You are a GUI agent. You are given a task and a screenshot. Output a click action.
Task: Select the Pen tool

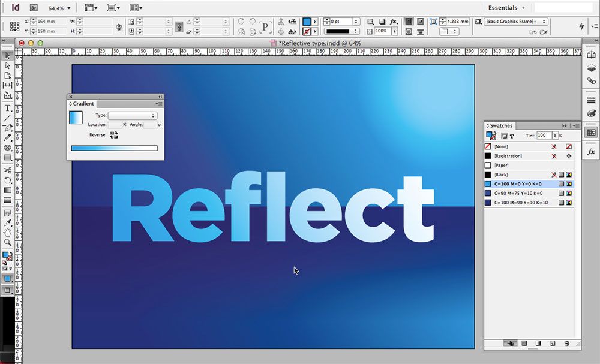[7, 128]
